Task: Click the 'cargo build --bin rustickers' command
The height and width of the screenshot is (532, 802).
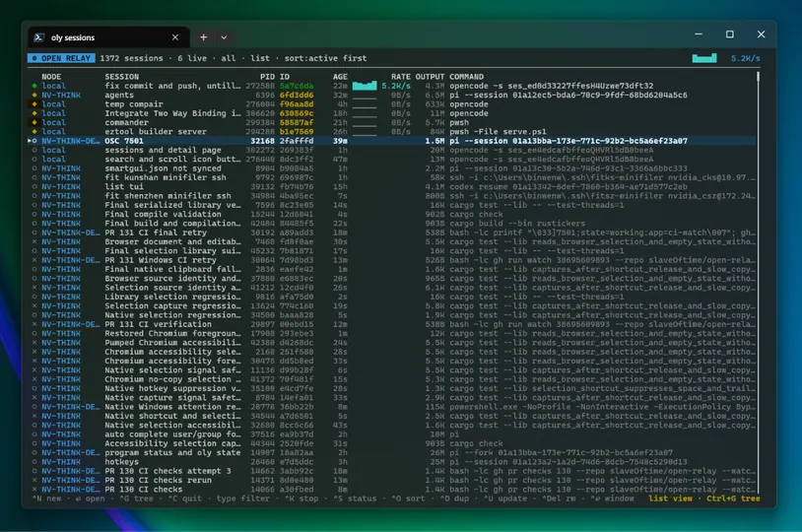Action: click(517, 224)
